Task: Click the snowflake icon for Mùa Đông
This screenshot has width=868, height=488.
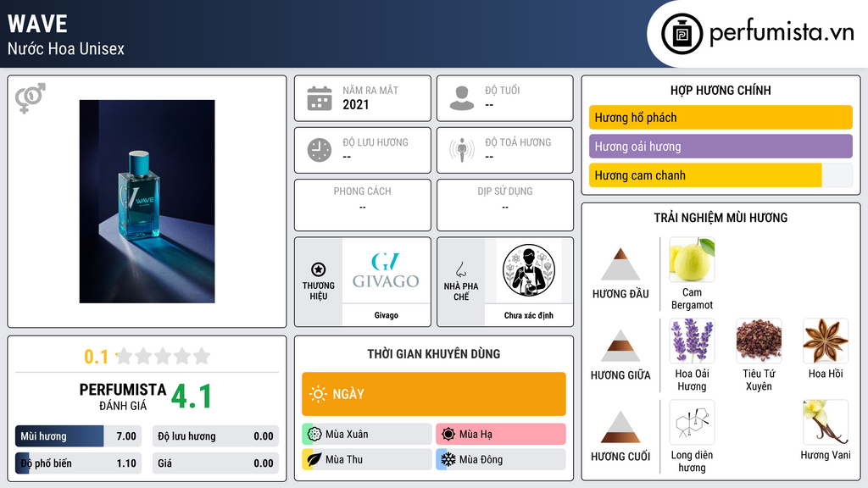Action: [448, 459]
